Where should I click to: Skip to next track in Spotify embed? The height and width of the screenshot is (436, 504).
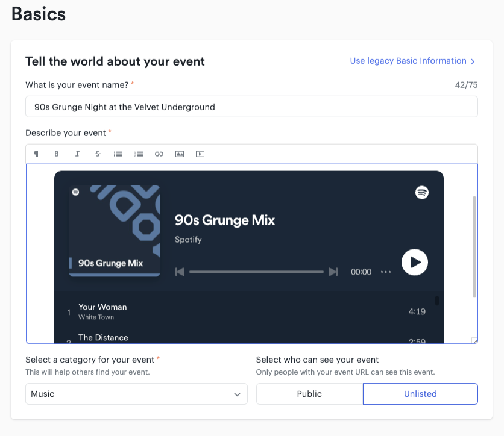coord(333,272)
